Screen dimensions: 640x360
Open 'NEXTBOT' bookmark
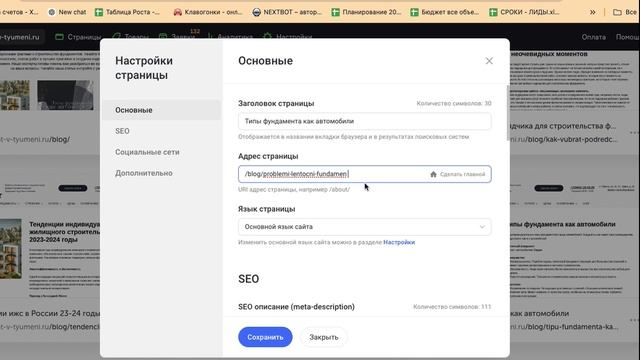pos(287,12)
